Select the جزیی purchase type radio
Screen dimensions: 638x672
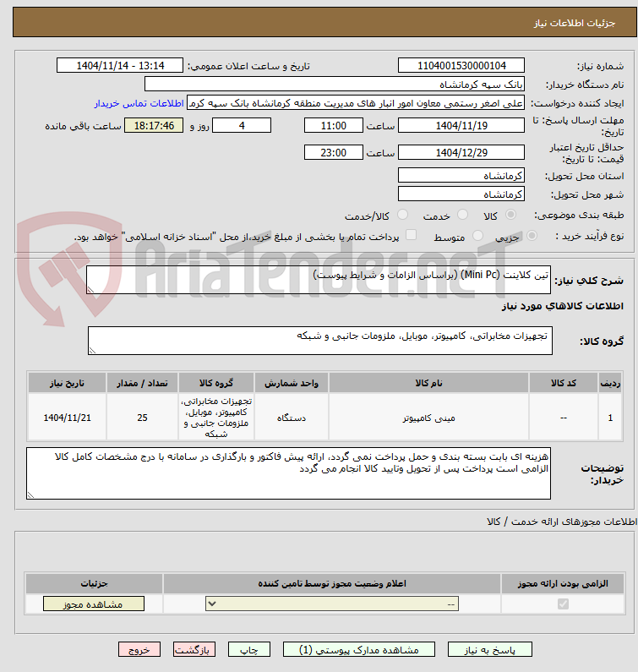tap(532, 235)
